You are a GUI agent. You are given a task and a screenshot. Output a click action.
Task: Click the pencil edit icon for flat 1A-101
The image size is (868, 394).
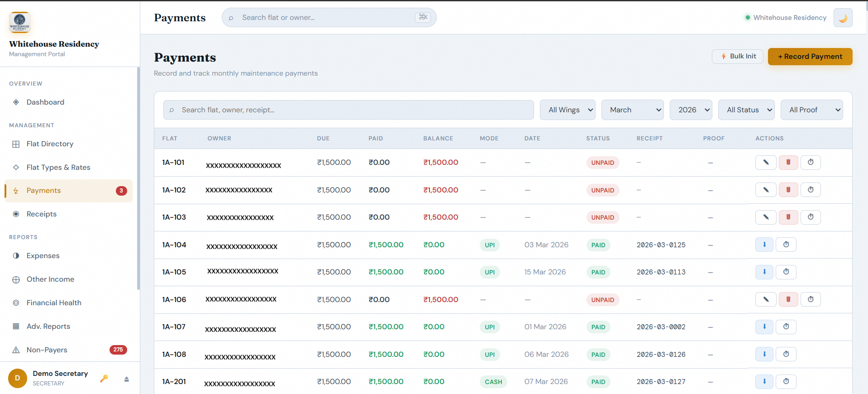(766, 163)
